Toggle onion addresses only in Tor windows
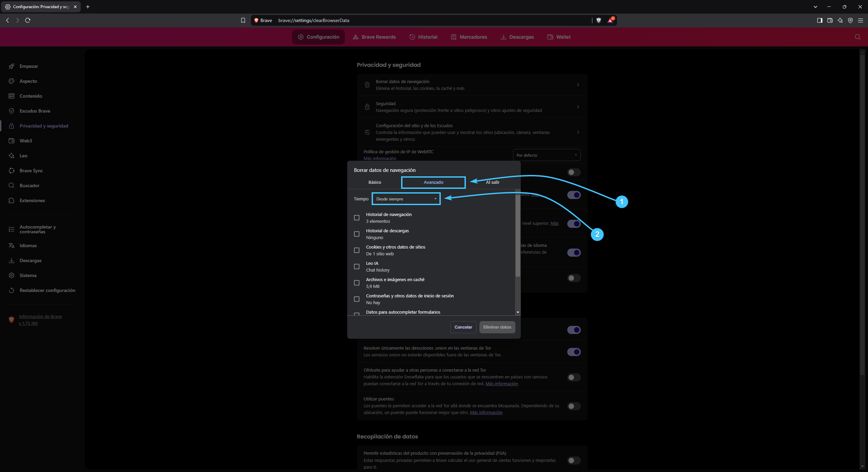 tap(574, 352)
